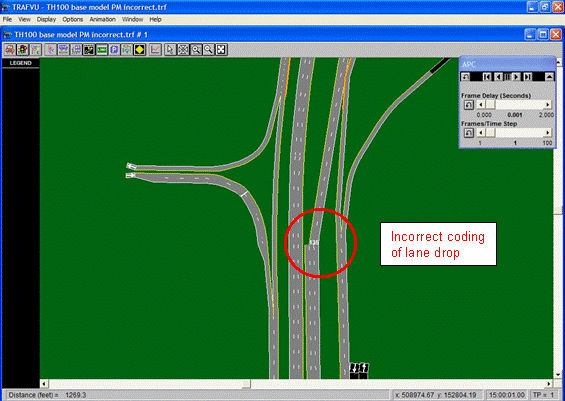
Task: Play animation forward in APC panel
Action: (516, 77)
